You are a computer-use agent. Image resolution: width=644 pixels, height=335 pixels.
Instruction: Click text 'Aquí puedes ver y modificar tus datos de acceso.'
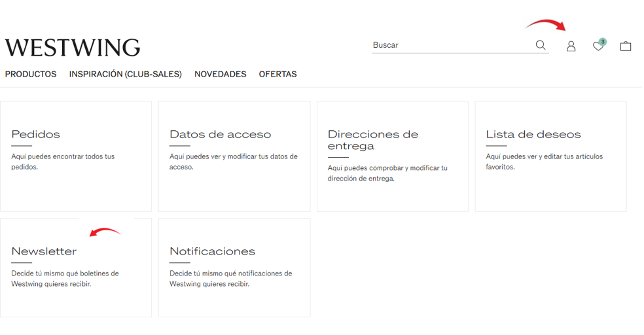233,162
